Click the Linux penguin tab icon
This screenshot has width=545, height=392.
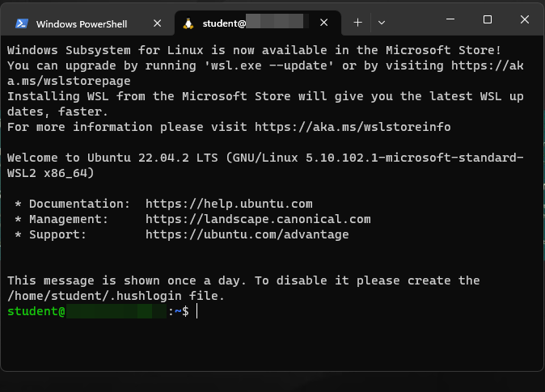pos(188,23)
